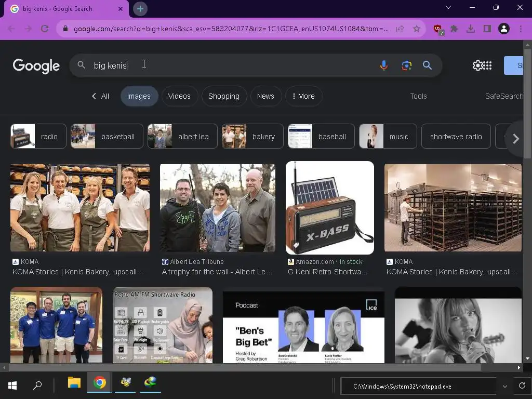
Task: Switch to Chrome in the taskbar
Action: [99, 383]
